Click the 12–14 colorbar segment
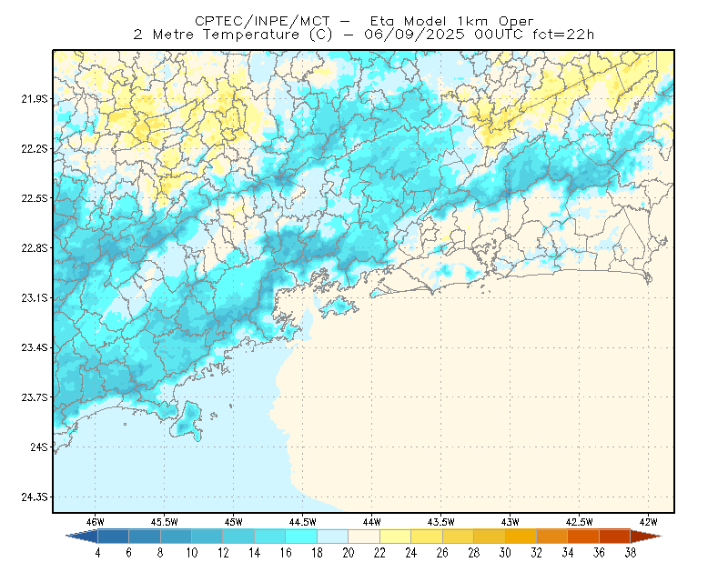 [238, 536]
